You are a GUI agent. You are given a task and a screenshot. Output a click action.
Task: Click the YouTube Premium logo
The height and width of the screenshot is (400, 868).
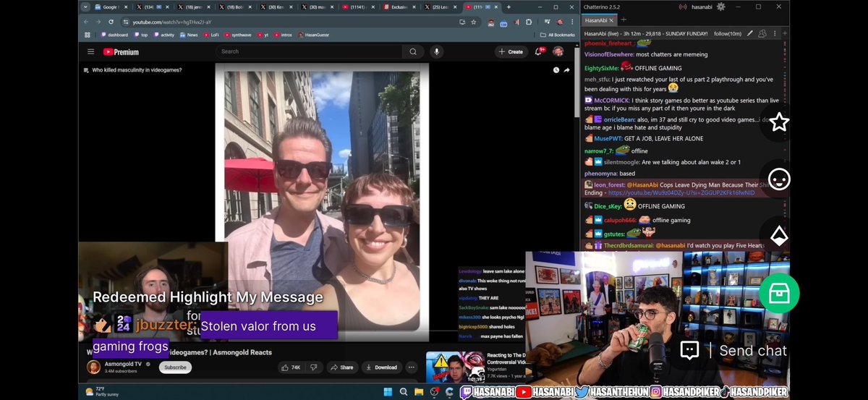point(121,51)
